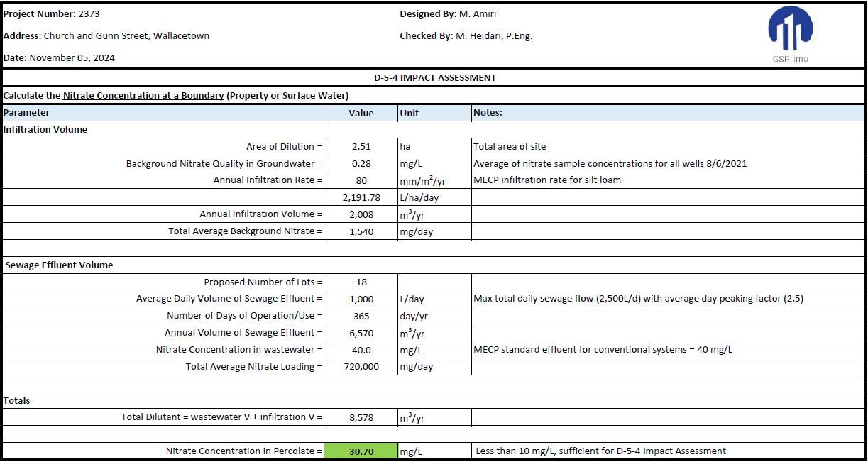The image size is (868, 462).
Task: Select the green Nitrate Concentration result cell
Action: pos(361,451)
